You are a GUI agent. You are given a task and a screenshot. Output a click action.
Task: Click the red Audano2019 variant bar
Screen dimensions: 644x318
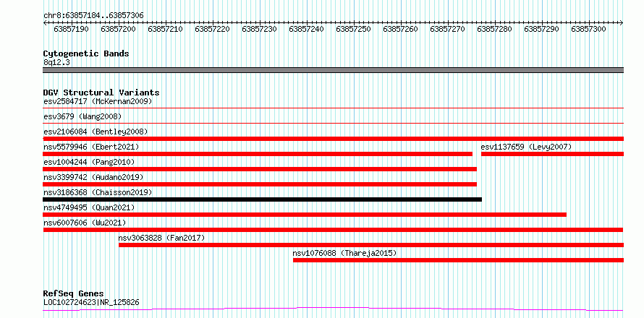[260, 184]
